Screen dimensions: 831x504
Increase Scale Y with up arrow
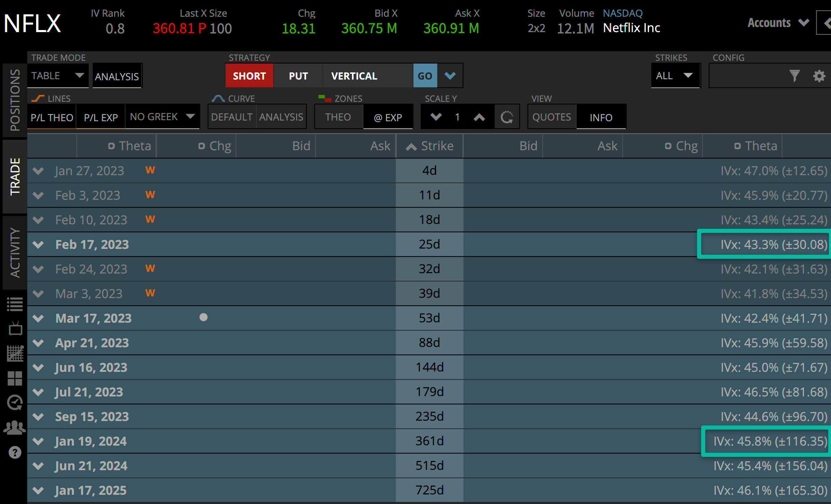click(x=479, y=117)
